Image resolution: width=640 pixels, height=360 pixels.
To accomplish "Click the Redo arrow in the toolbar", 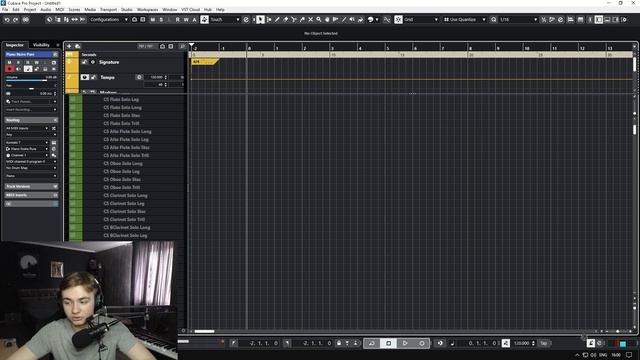I will click(16, 20).
